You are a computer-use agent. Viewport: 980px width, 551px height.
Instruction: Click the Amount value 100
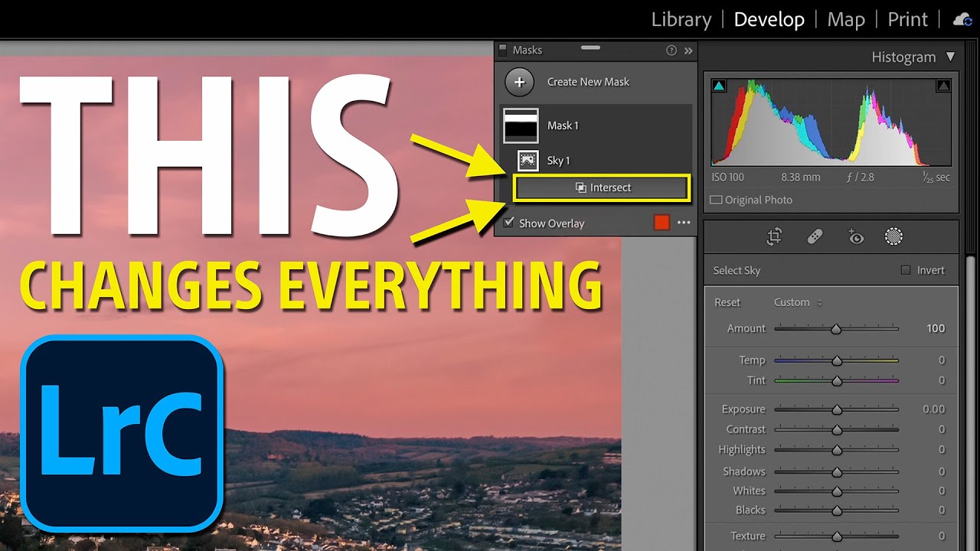pos(936,328)
